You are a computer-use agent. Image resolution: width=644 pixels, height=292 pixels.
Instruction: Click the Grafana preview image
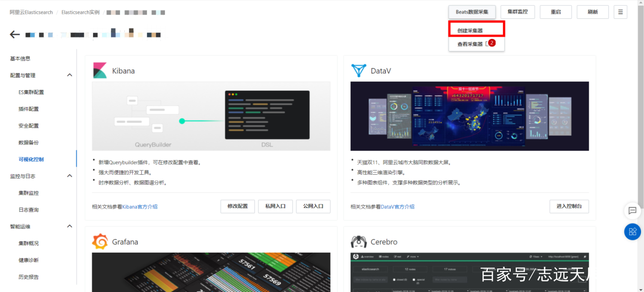point(211,272)
